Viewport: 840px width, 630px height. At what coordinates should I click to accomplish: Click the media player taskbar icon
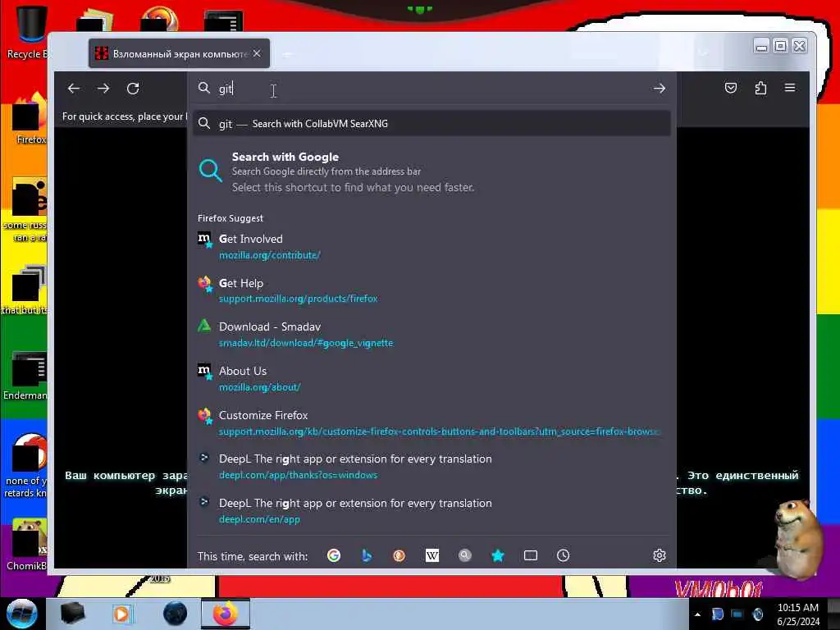pyautogui.click(x=122, y=614)
